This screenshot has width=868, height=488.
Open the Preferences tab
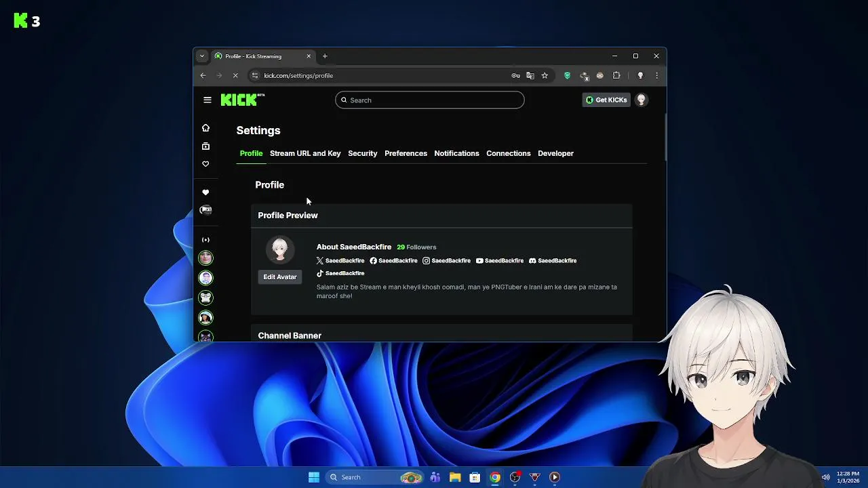tap(406, 153)
